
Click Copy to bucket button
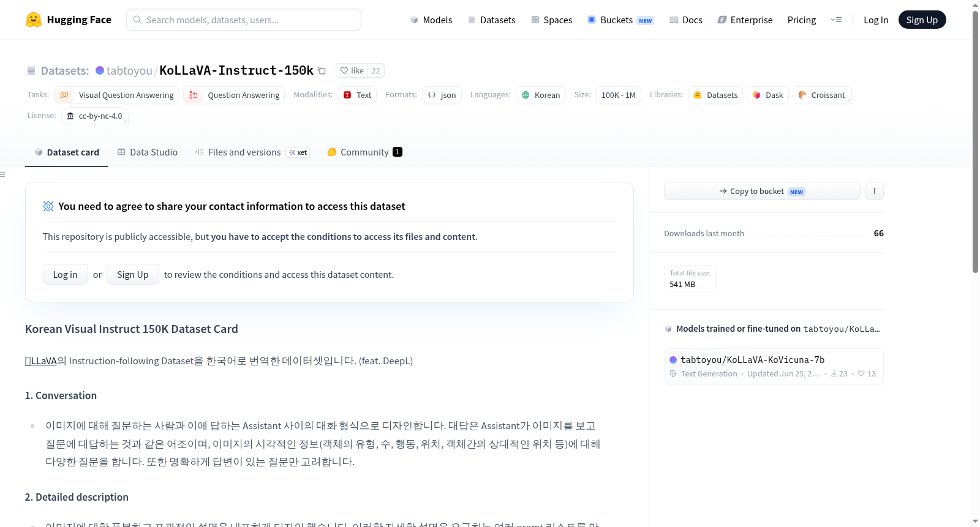(762, 191)
